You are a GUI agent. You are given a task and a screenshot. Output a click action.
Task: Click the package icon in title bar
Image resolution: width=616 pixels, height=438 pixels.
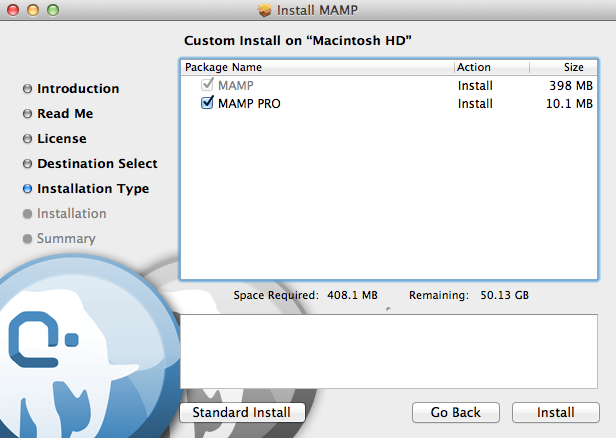click(265, 10)
